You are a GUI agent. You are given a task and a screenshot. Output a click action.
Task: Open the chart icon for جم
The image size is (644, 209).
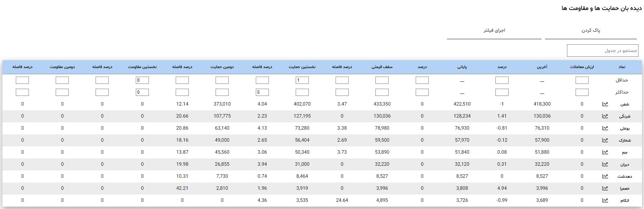605,152
